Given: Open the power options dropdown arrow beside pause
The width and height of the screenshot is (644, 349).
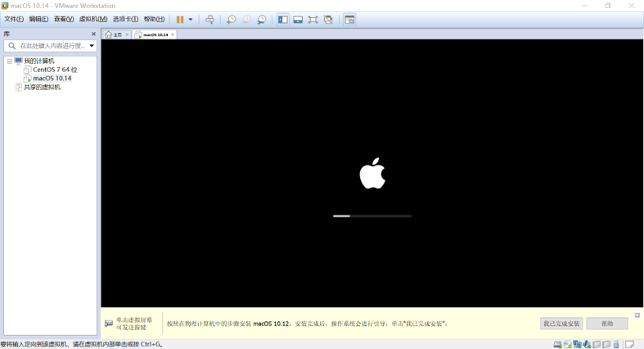Looking at the screenshot, I should click(191, 20).
